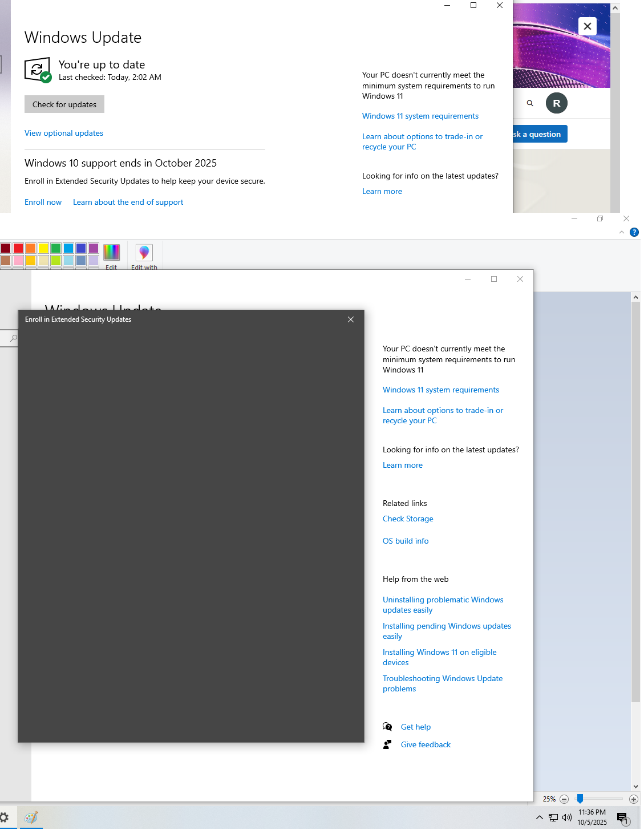Click Paint vertical scrollbar up arrow
This screenshot has height=830, width=644.
pos(635,297)
